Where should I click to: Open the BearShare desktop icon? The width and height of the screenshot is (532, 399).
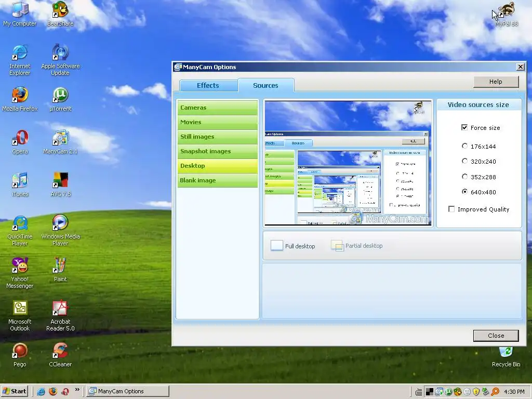coord(60,14)
